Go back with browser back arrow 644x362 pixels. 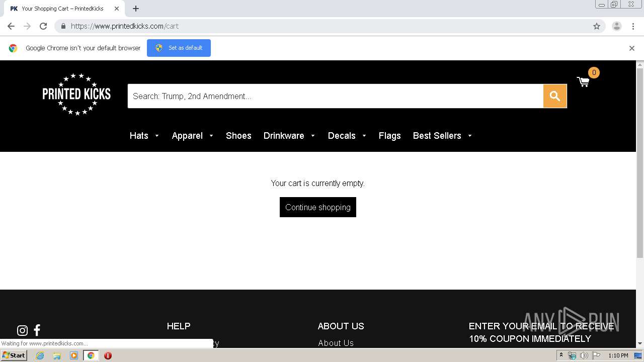click(x=11, y=26)
